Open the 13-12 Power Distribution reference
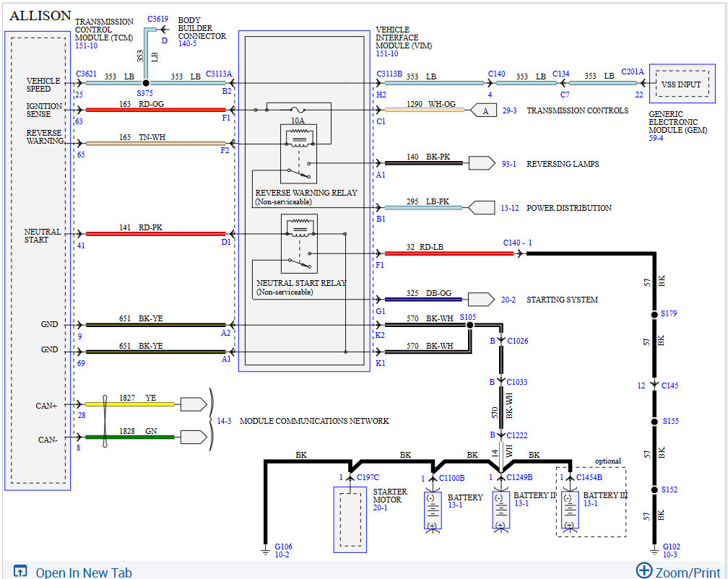The image size is (728, 579). click(509, 208)
